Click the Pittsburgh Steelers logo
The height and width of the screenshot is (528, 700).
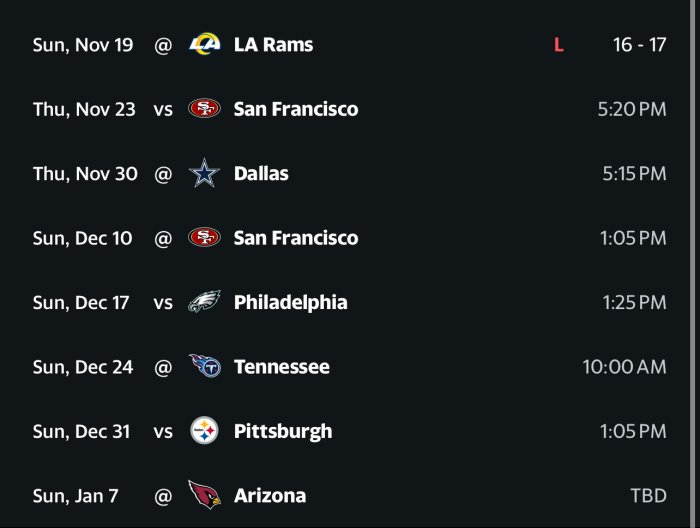(204, 431)
